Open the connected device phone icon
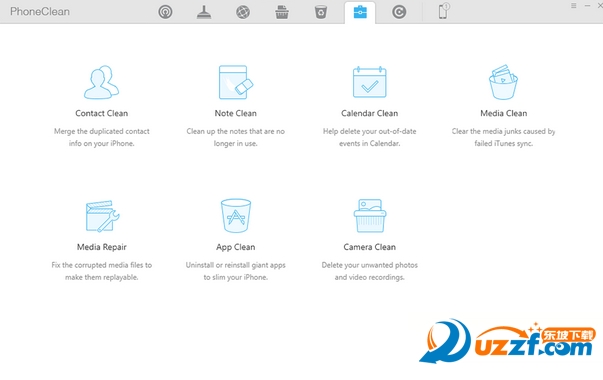Screen dimensions: 603x380 pos(443,11)
